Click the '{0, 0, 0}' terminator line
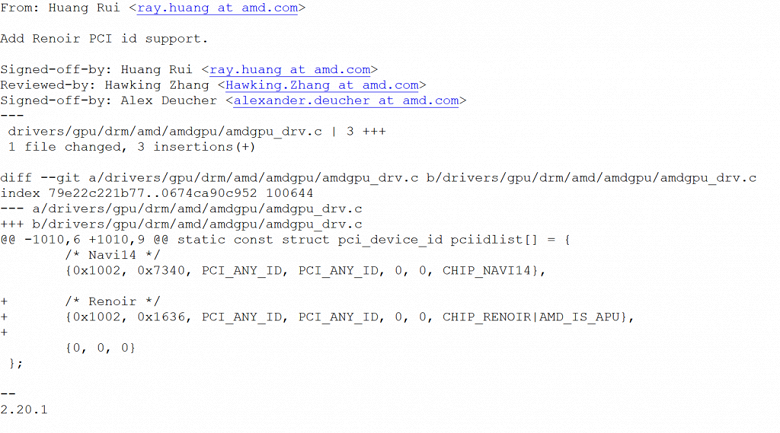This screenshot has width=780, height=433. point(100,347)
